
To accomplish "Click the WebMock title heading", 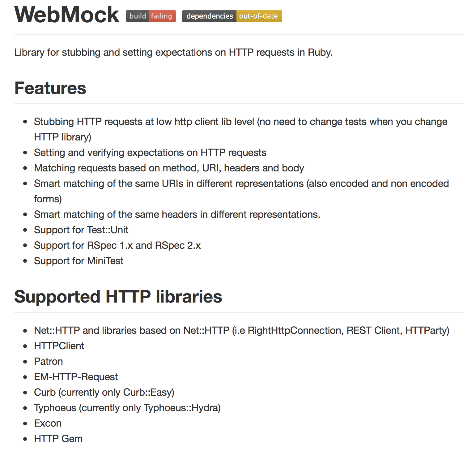I will [67, 15].
